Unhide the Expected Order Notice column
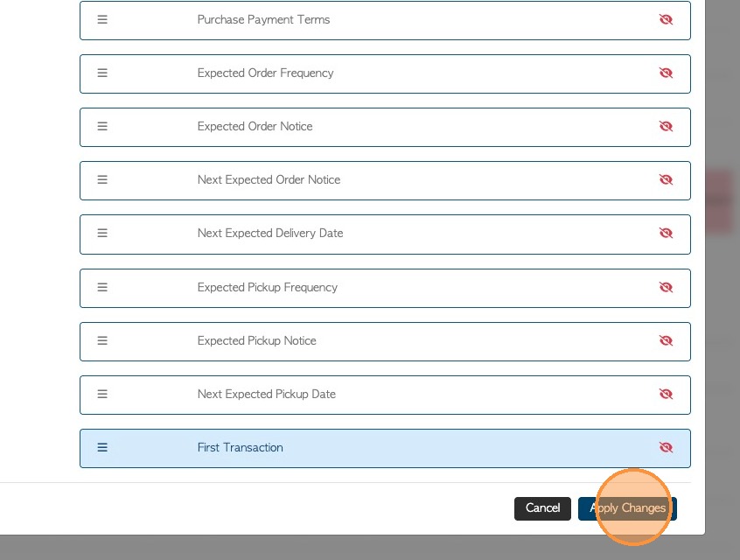The height and width of the screenshot is (560, 740). [666, 126]
